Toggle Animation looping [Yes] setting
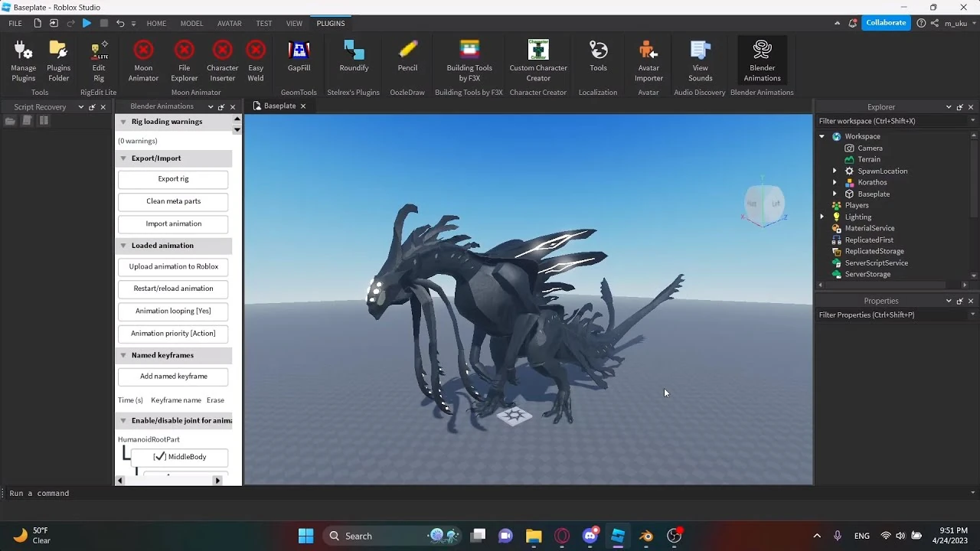This screenshot has width=980, height=551. coord(173,311)
